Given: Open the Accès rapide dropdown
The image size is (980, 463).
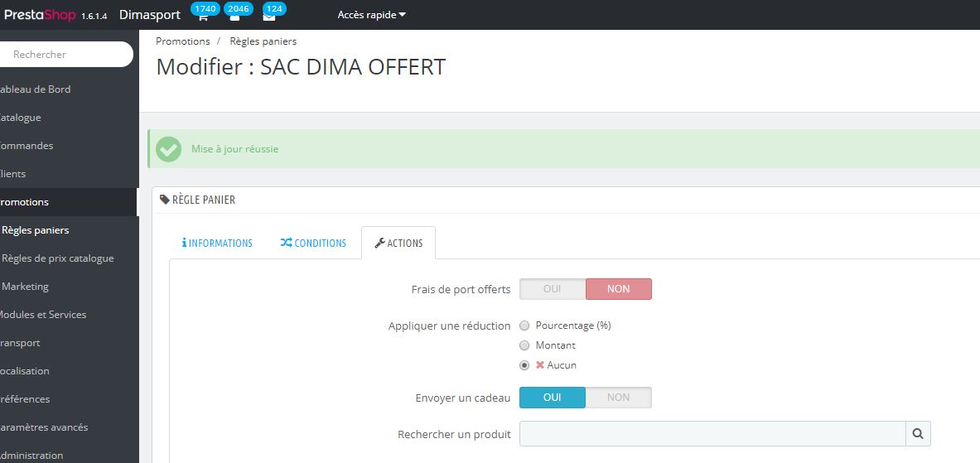Looking at the screenshot, I should coord(371,14).
